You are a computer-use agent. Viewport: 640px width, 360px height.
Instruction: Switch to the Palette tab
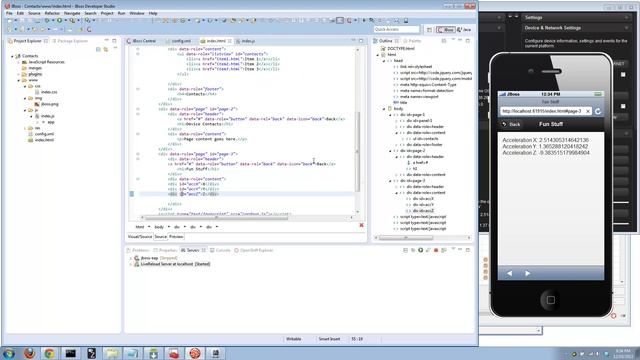(412, 41)
